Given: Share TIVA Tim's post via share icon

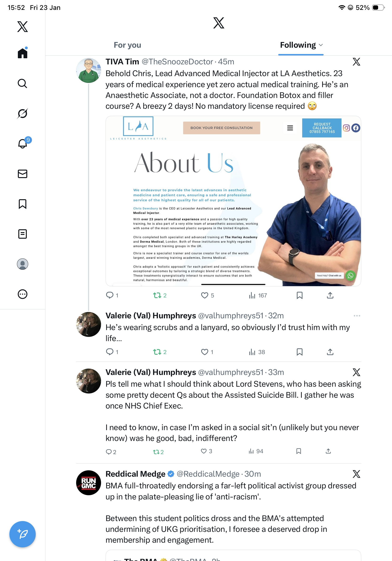Looking at the screenshot, I should tap(330, 295).
